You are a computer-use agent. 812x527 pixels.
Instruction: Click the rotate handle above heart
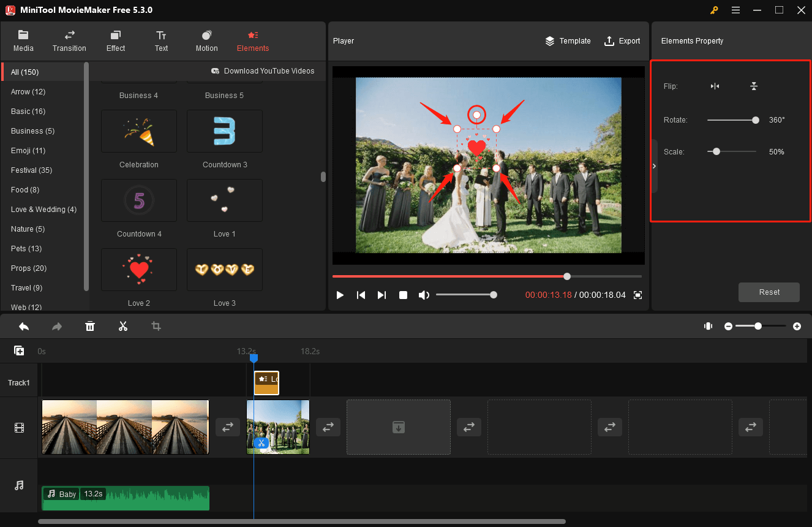pos(476,115)
